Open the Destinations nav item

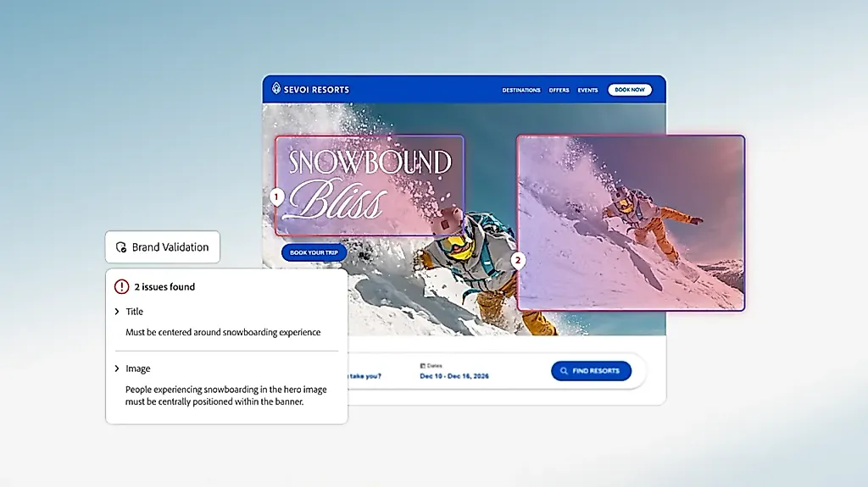[521, 91]
